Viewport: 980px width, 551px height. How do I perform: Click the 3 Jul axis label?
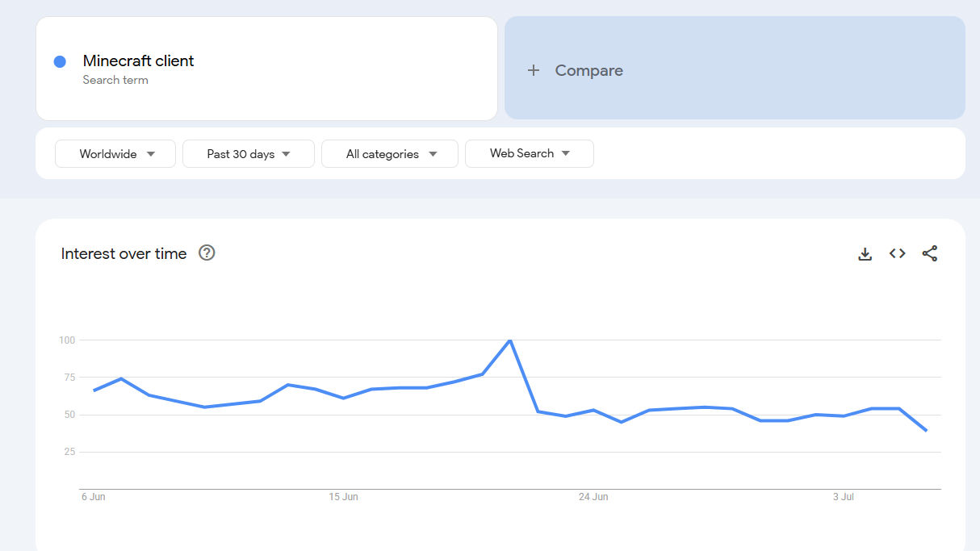point(844,497)
